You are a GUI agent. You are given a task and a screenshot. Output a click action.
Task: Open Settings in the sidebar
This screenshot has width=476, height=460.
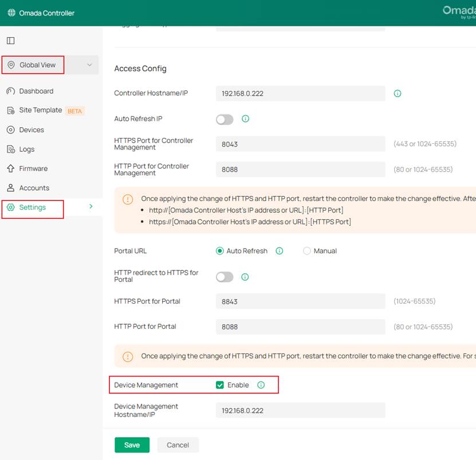(33, 207)
